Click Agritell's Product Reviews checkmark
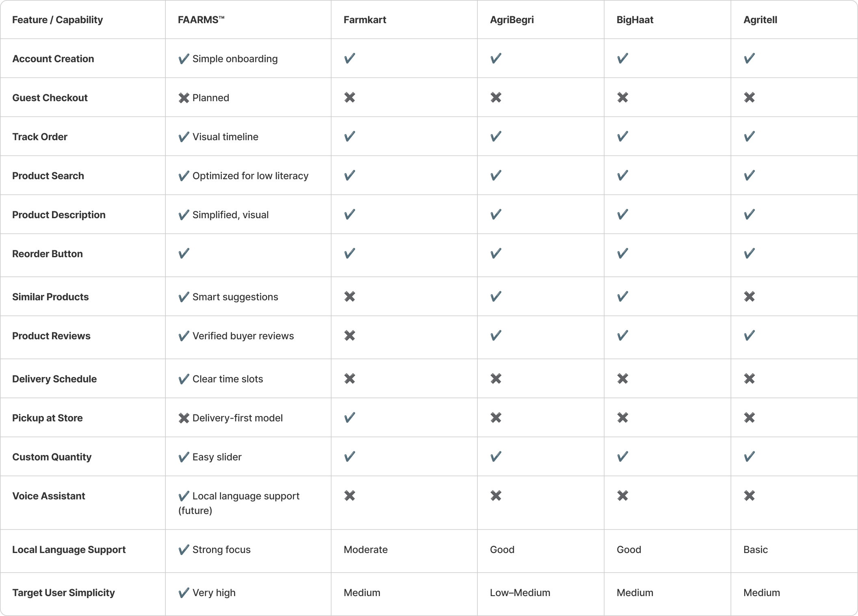This screenshot has height=616, width=858. (x=749, y=336)
